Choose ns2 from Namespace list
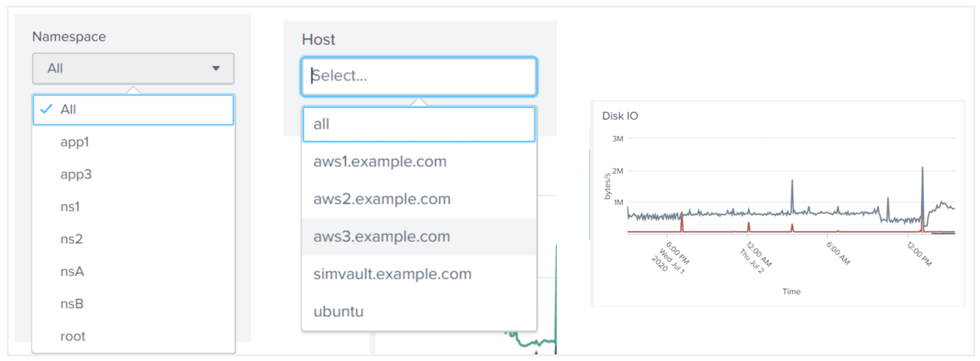 coord(71,239)
